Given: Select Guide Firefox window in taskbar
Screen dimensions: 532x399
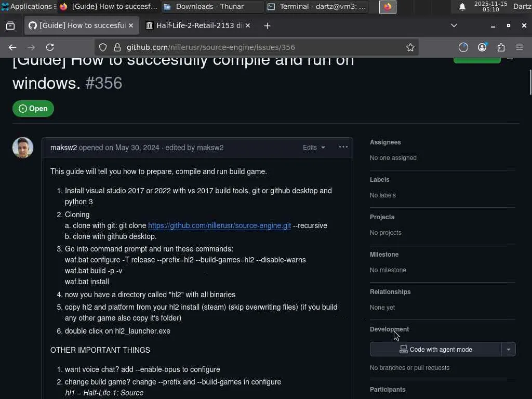Looking at the screenshot, I should click(109, 6).
